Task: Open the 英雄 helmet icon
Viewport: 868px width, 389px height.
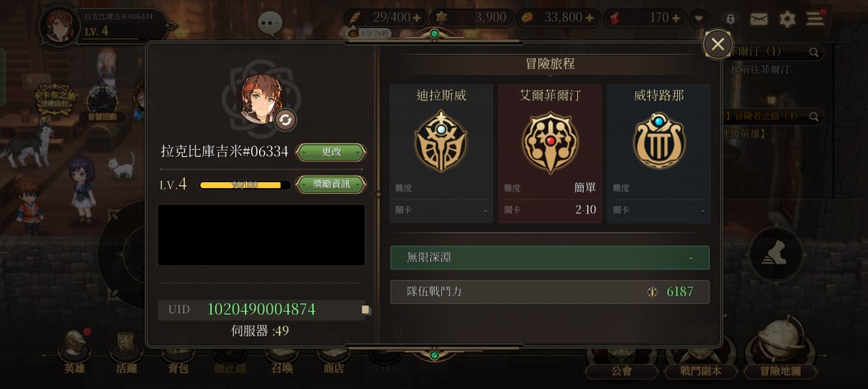Action: click(x=75, y=347)
